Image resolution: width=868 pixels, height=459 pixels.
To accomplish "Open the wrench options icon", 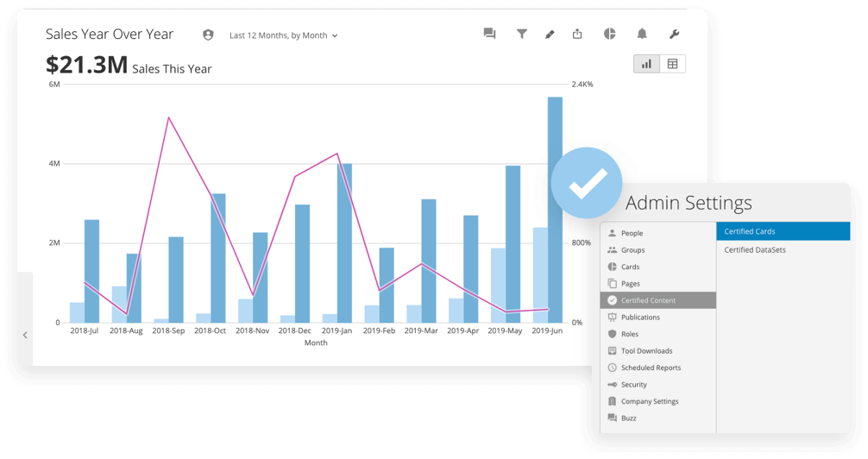I will click(674, 35).
